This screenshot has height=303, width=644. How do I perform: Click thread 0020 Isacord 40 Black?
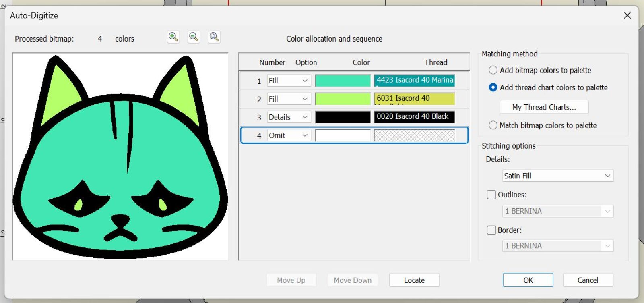414,117
